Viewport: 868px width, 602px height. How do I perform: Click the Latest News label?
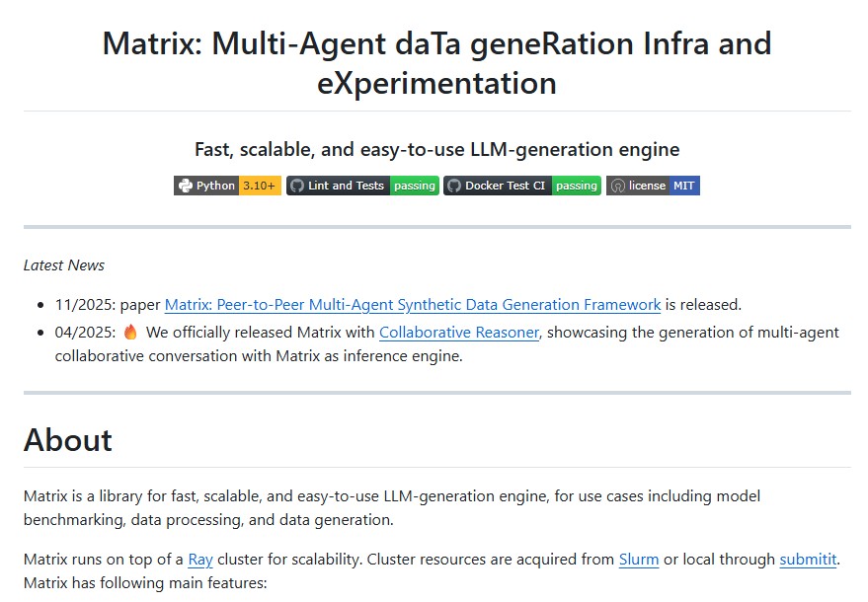coord(63,264)
